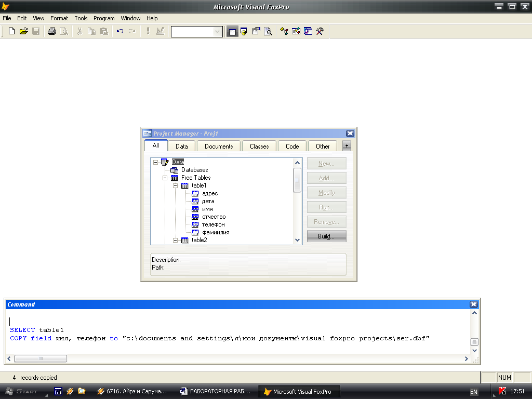Collapse the table2 node
Viewport: 532px width, 399px height.
coord(176,240)
